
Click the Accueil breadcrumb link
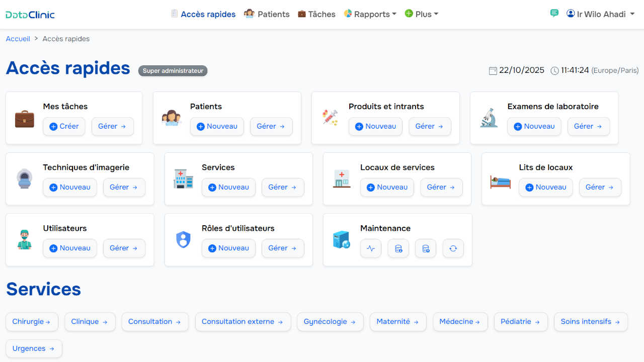pyautogui.click(x=18, y=39)
